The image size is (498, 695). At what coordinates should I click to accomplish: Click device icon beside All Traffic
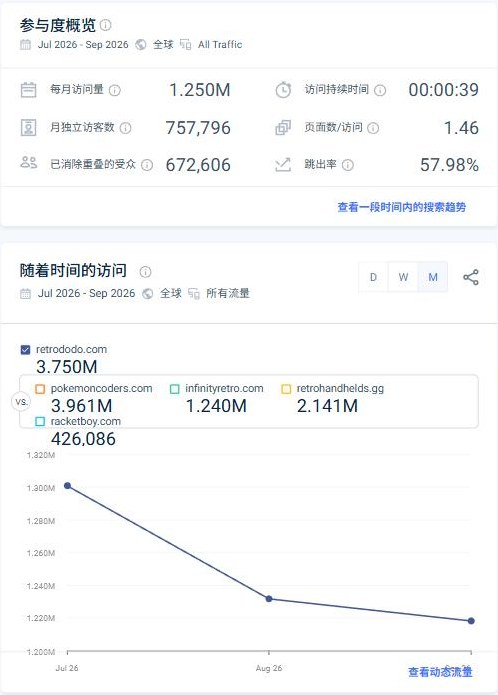pos(186,45)
